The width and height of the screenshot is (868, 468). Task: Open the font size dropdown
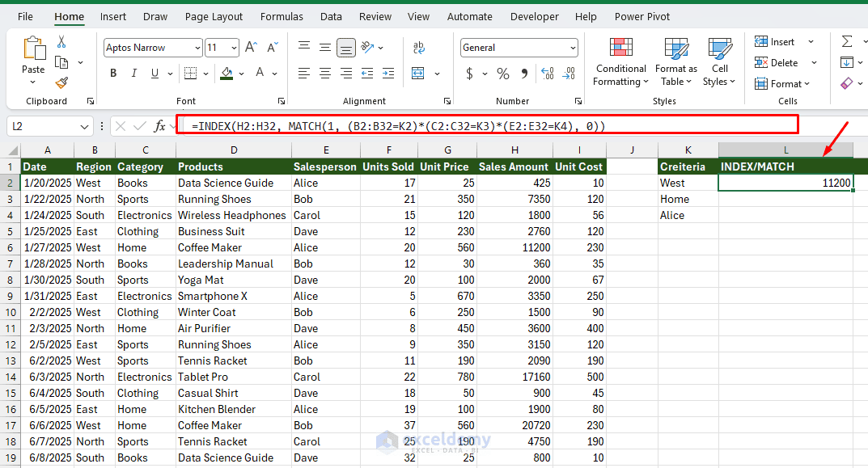[234, 48]
